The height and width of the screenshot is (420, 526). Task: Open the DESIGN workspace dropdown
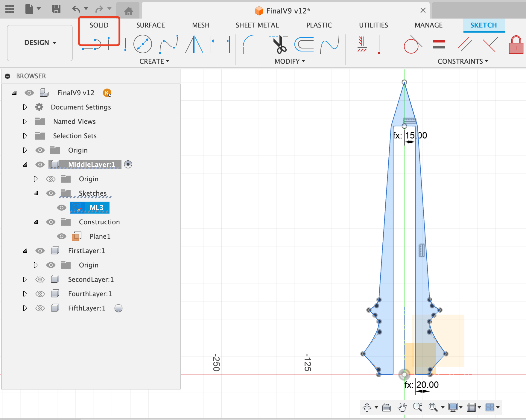(40, 43)
